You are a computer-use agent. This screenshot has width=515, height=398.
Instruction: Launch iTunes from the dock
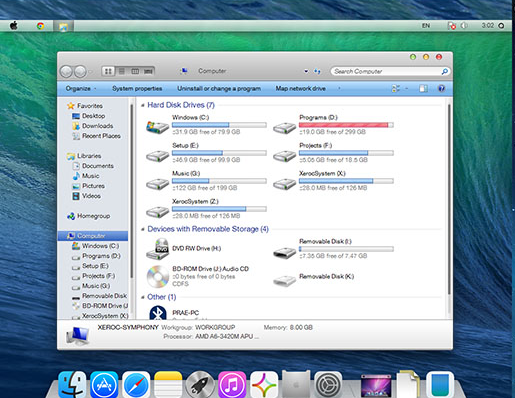coord(232,385)
